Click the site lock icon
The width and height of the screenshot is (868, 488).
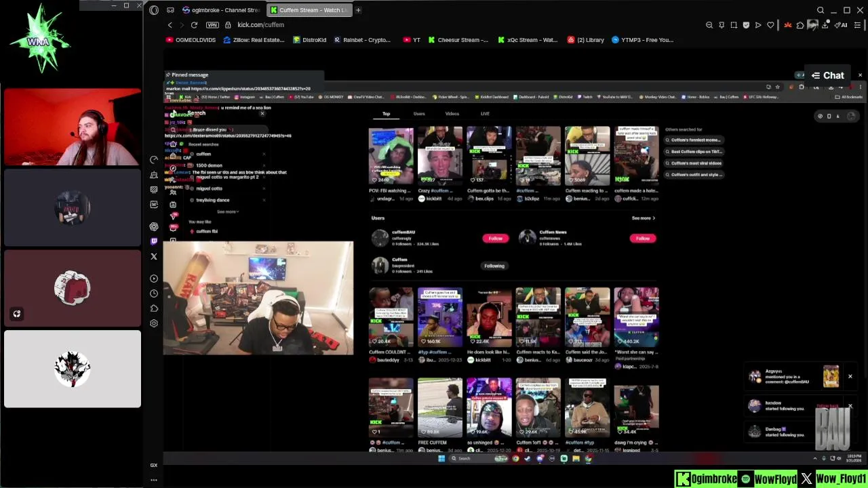[228, 25]
